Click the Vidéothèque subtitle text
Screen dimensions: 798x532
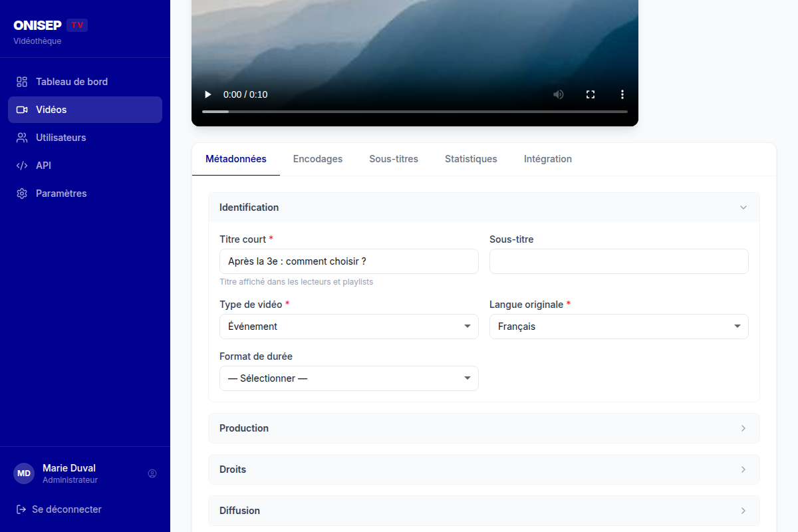pyautogui.click(x=37, y=41)
